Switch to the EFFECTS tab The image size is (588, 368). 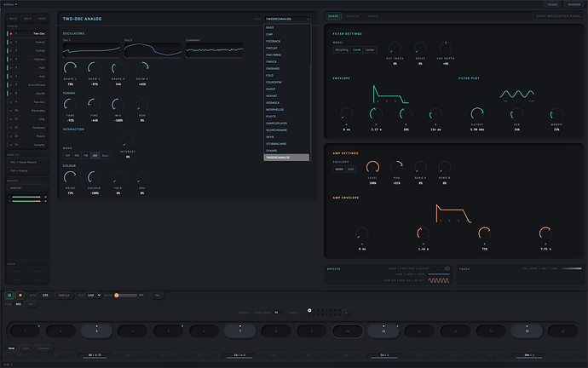353,16
